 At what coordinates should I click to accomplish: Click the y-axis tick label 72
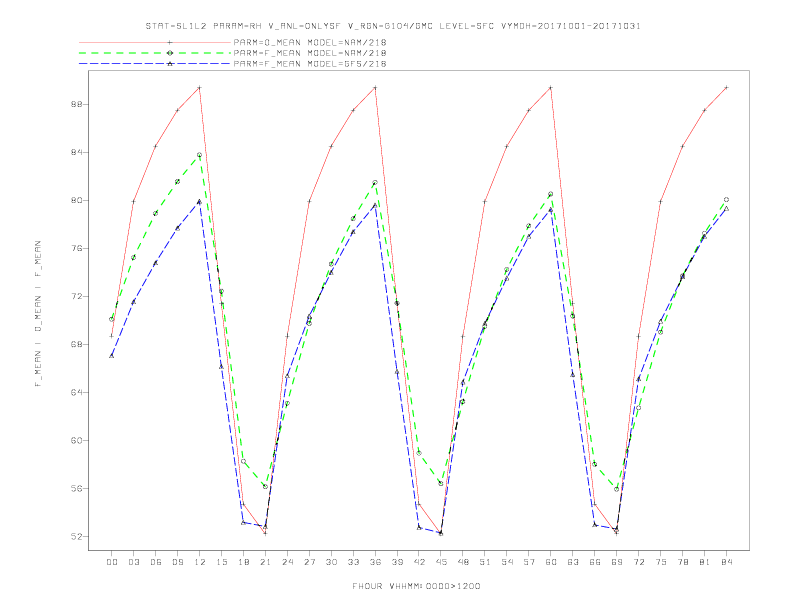pyautogui.click(x=76, y=296)
